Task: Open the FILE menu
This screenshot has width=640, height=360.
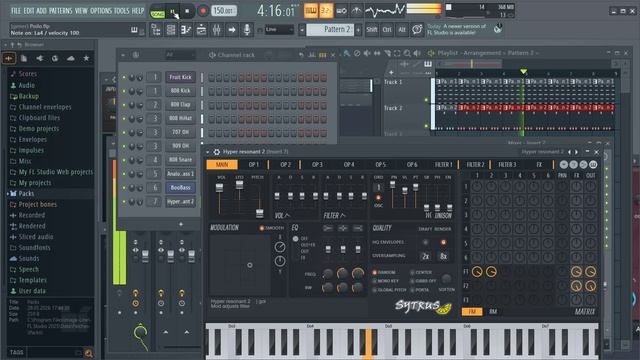Action: point(16,11)
